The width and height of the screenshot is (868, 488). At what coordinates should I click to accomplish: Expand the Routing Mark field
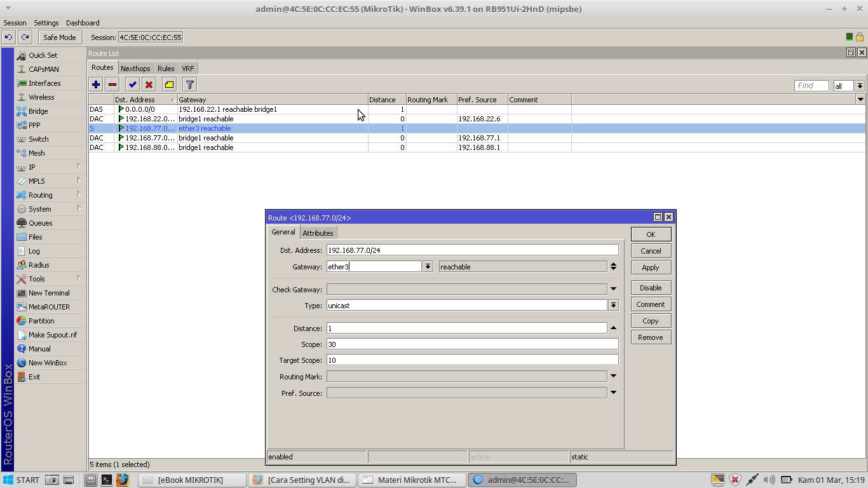[x=613, y=376]
